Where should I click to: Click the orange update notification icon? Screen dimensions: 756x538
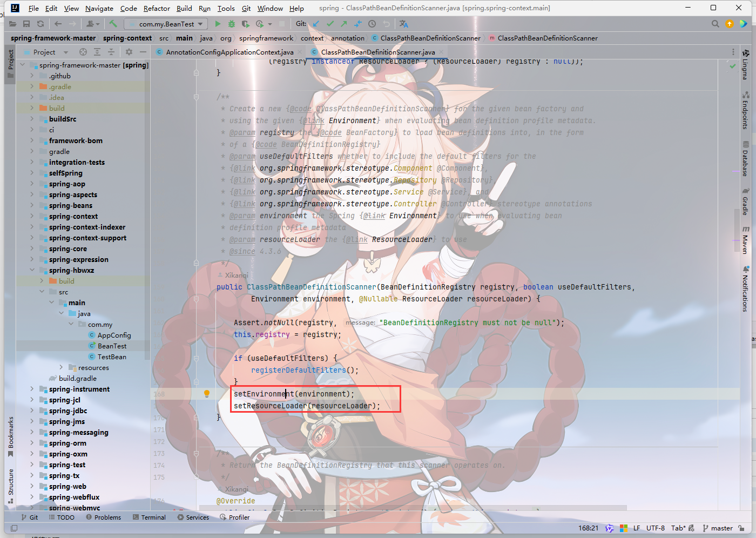[x=730, y=24]
